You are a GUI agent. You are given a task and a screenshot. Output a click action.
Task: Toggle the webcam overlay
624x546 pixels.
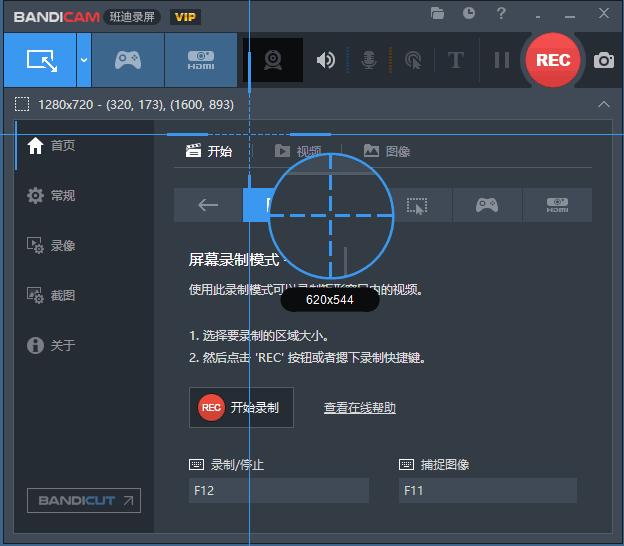tap(273, 60)
